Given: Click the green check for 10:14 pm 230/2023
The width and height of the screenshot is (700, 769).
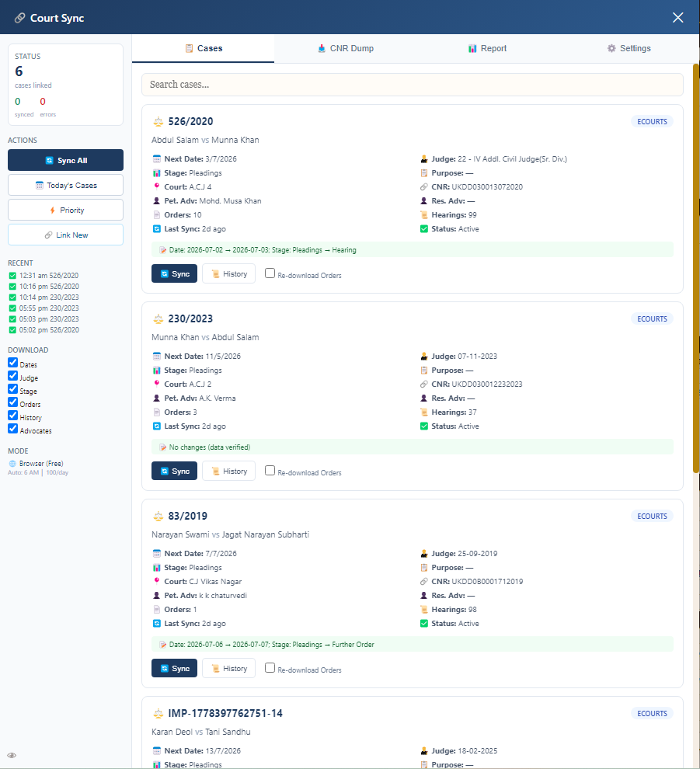Looking at the screenshot, I should coord(12,298).
